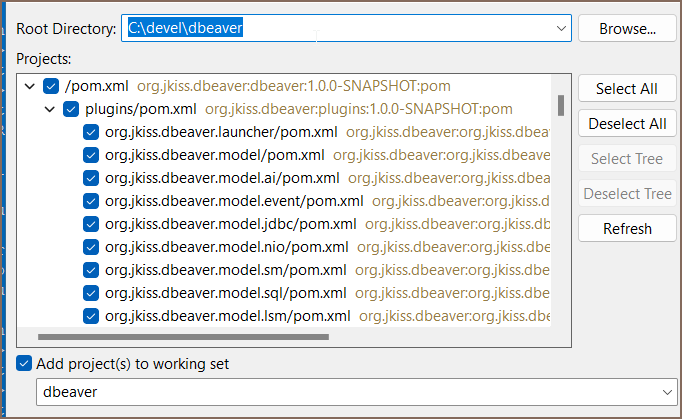682x419 pixels.
Task: Select org.jkiss.dbeaver.model.ai/pom.xml row text
Action: [222, 178]
